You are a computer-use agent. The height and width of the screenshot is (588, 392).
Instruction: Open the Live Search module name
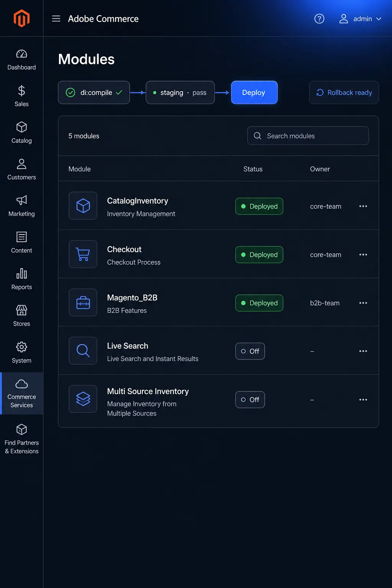[x=127, y=346]
